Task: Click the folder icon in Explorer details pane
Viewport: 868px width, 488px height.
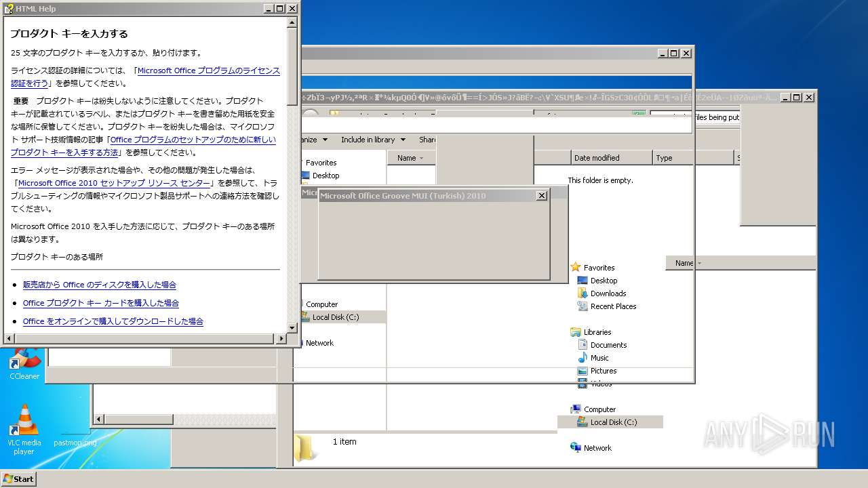Action: click(x=304, y=447)
